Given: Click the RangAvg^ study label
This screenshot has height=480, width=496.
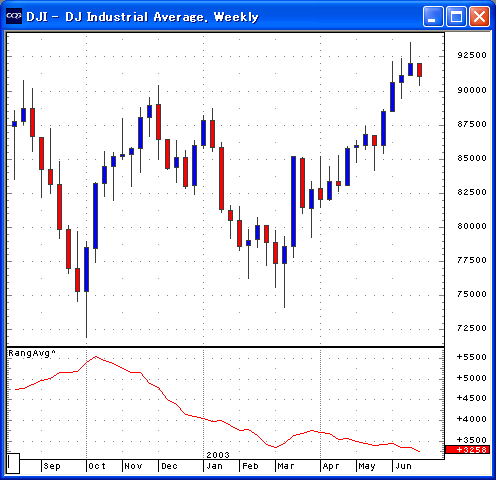Looking at the screenshot, I should (32, 353).
